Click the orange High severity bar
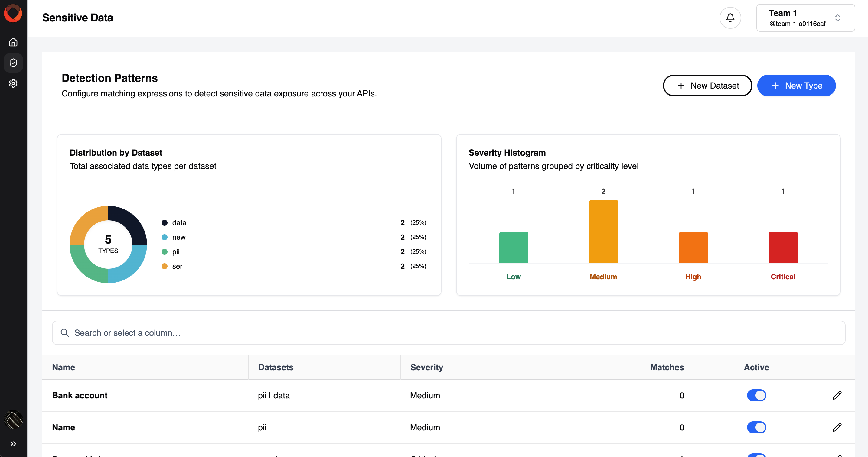This screenshot has width=868, height=457. coord(693,247)
